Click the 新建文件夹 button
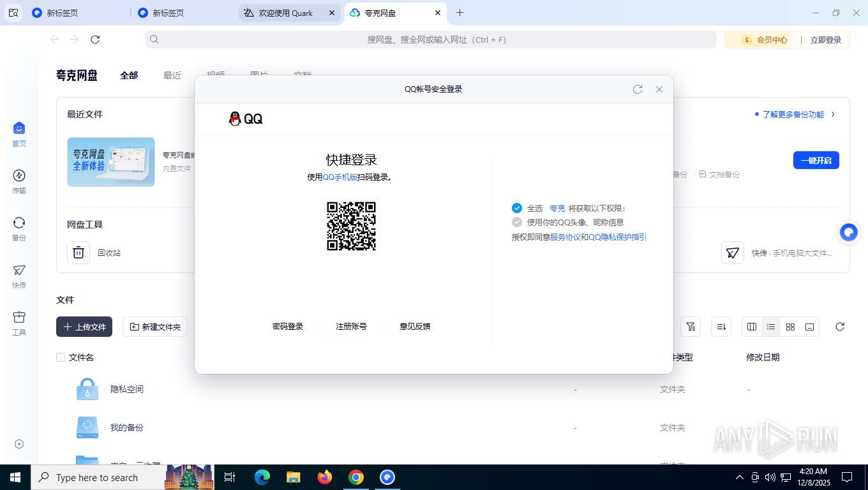This screenshot has width=868, height=490. pos(155,327)
